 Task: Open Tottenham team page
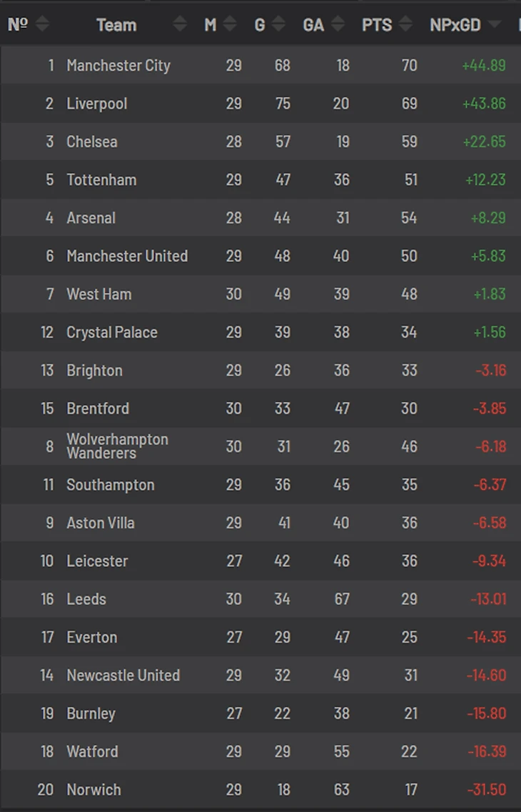101,180
